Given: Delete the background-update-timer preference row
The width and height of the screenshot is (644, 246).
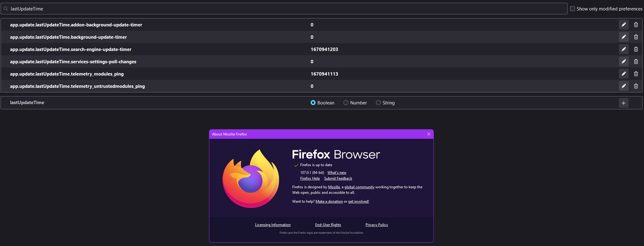Looking at the screenshot, I should (x=636, y=37).
